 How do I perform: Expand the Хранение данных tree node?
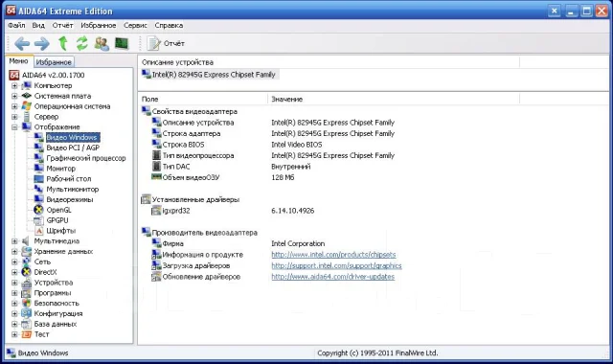pos(14,251)
